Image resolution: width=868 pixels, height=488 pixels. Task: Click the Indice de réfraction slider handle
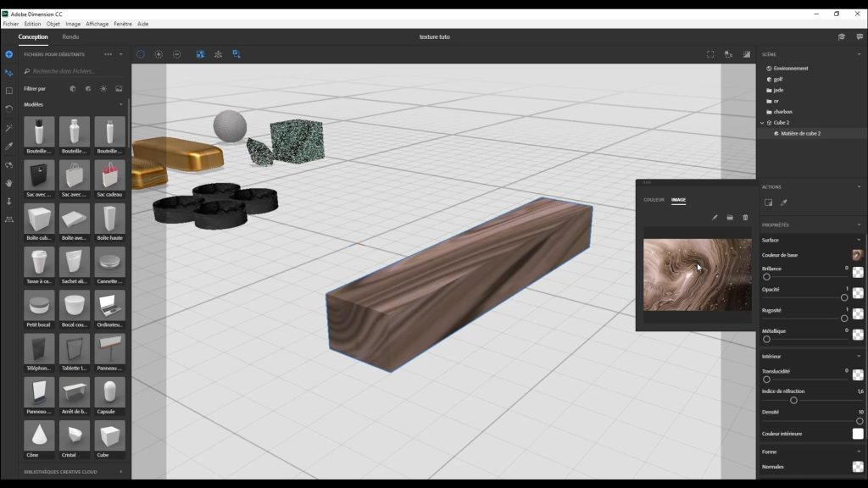793,400
